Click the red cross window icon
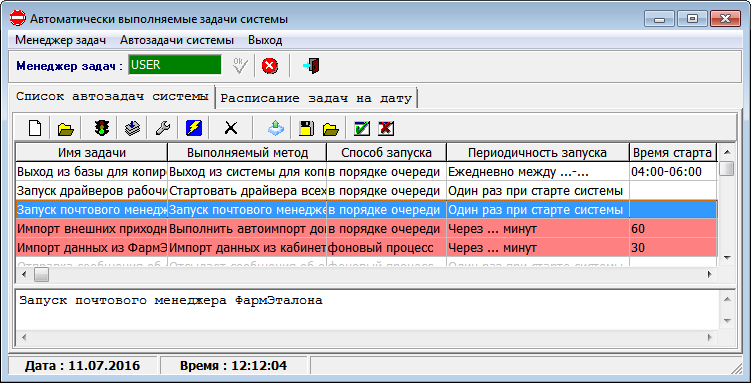This screenshot has height=383, width=751. coord(386,128)
